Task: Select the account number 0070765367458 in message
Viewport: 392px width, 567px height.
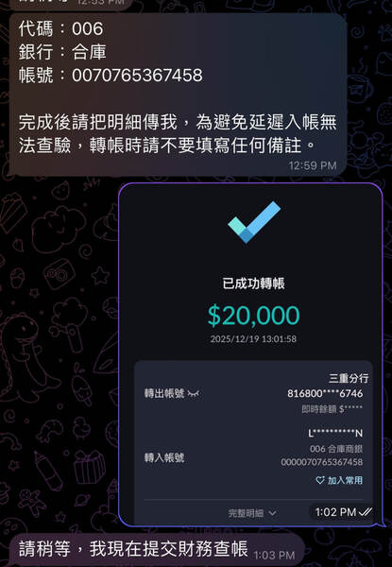Action: click(137, 76)
